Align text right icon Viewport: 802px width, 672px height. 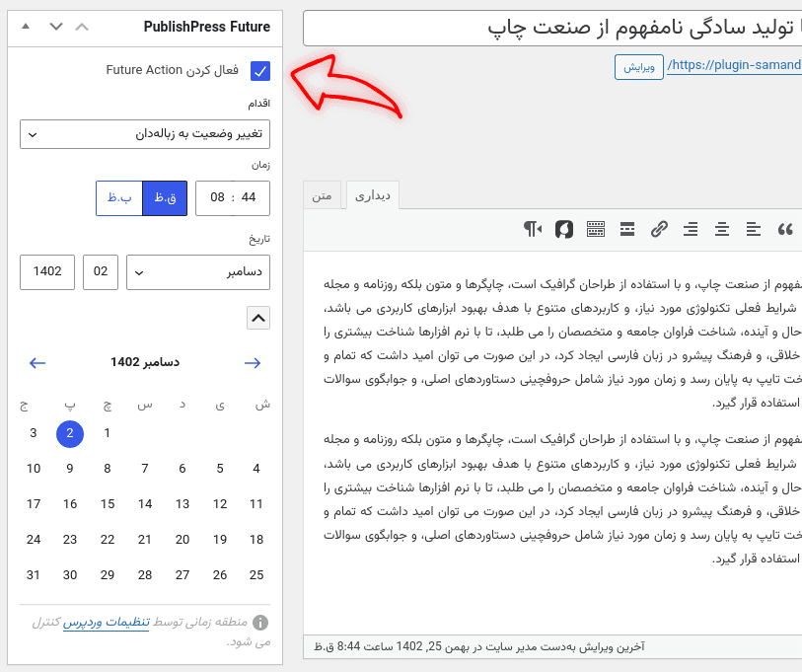691,229
